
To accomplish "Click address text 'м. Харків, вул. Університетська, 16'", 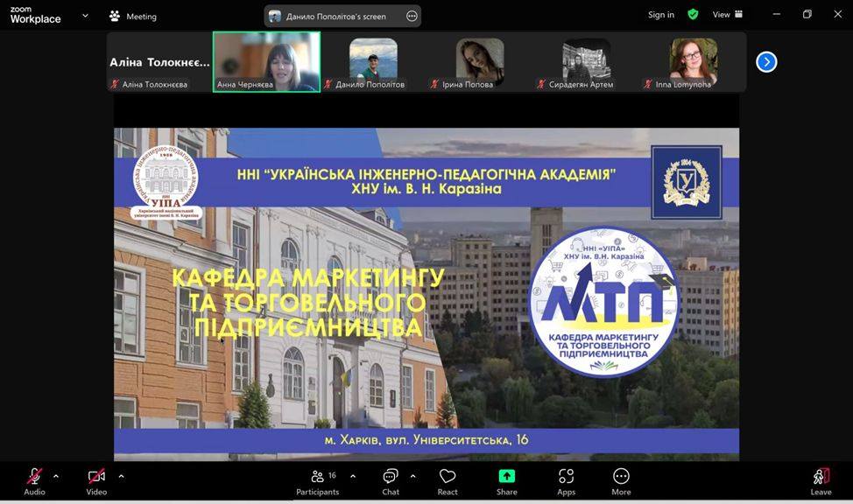I will click(x=426, y=440).
